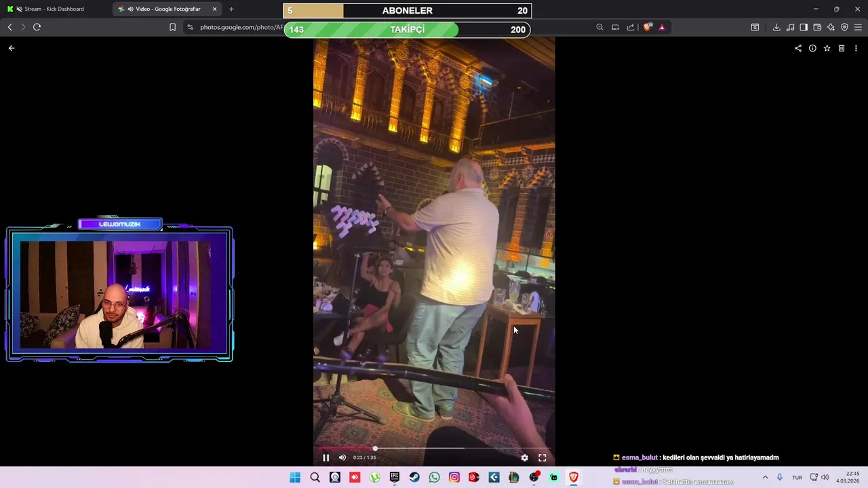Open OBS Studio from taskbar
Screen dimensions: 868x488
534,477
